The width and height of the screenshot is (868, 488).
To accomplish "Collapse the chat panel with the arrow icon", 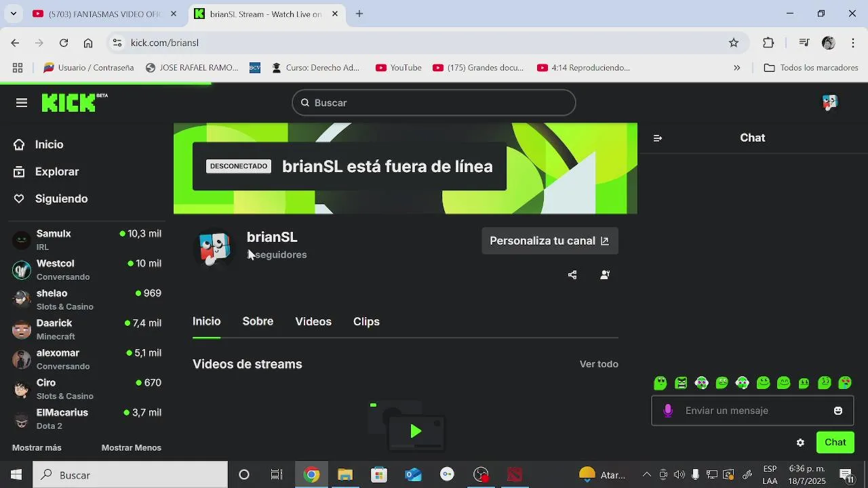I will [x=657, y=138].
